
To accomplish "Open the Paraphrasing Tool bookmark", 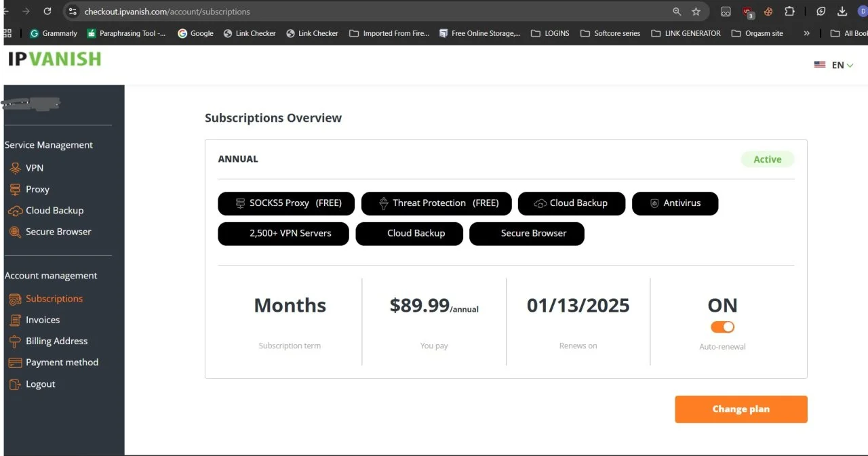I will (x=127, y=33).
